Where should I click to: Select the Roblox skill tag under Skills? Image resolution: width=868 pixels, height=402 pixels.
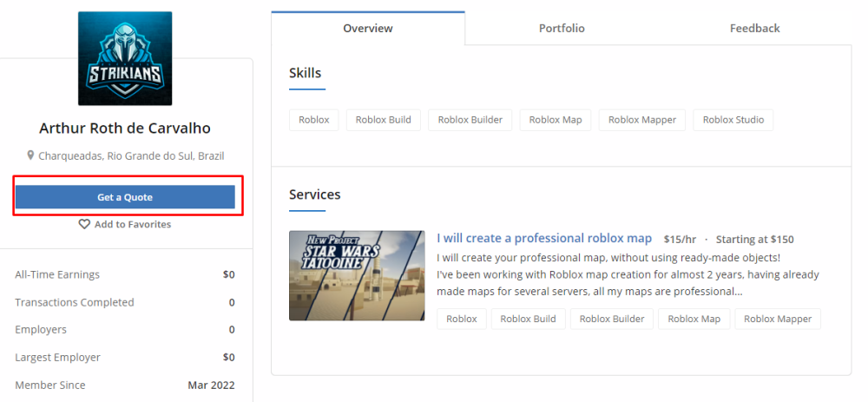[314, 120]
